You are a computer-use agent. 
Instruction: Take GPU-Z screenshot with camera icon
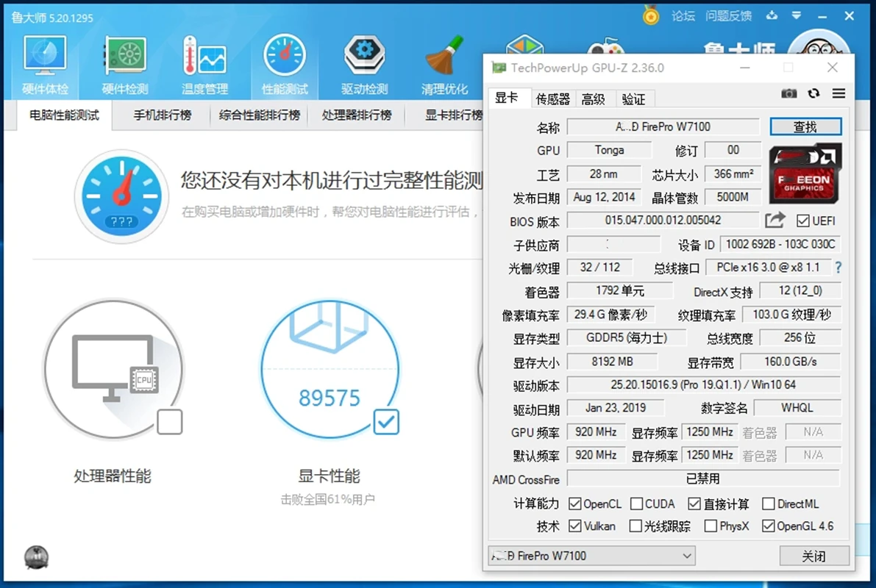click(789, 93)
